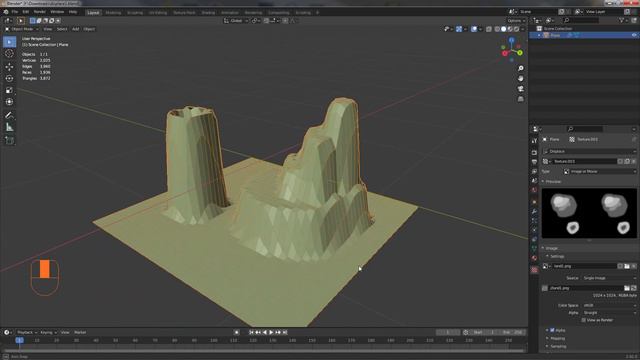Collapse the Image panel
This screenshot has height=360, width=640.
click(x=550, y=248)
